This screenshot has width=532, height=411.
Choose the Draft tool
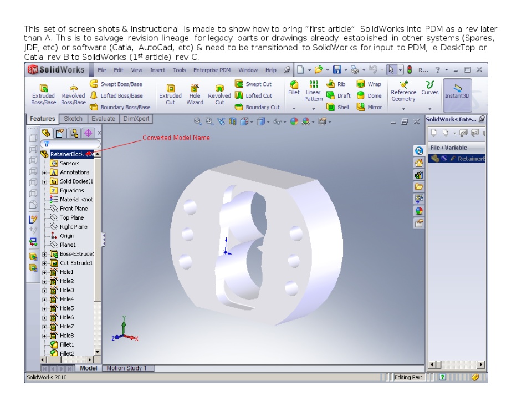(x=338, y=95)
